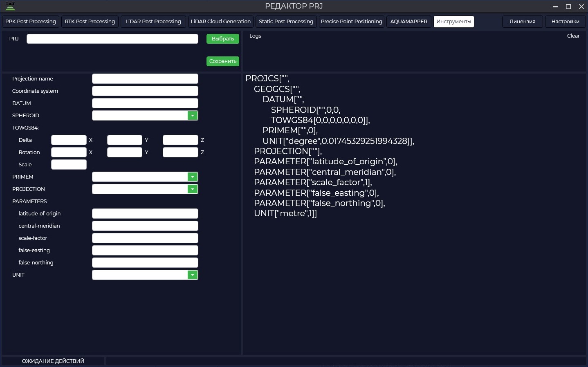Viewport: 588px width, 367px height.
Task: Go to LiDAR Post Processing tab
Action: pyautogui.click(x=153, y=22)
